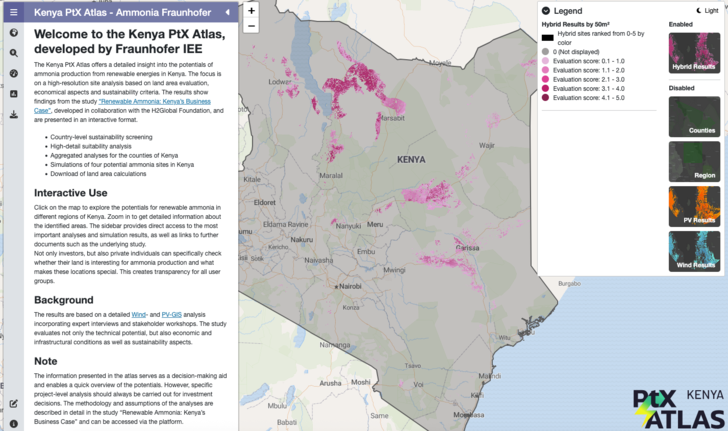
Task: Open the third sidebar icon below search
Action: (x=14, y=73)
